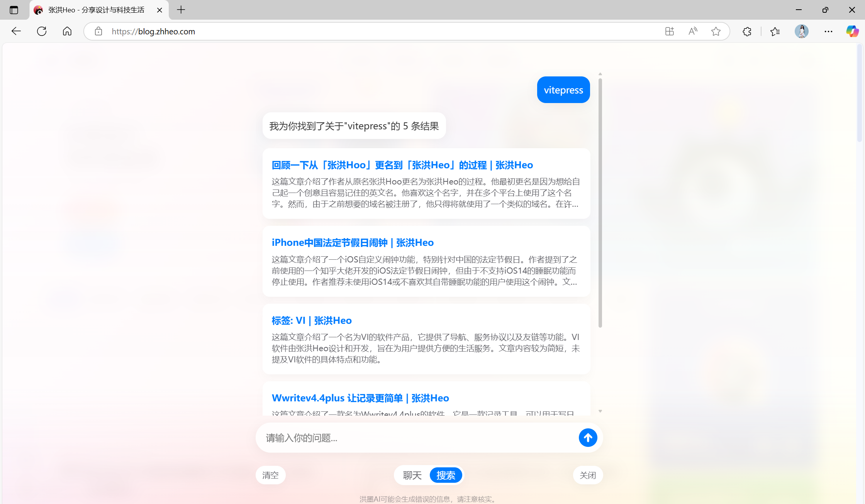This screenshot has height=504, width=865.
Task: Click the 洪墨AI可能会生成错误的信息 disclaimer
Action: pos(428,499)
